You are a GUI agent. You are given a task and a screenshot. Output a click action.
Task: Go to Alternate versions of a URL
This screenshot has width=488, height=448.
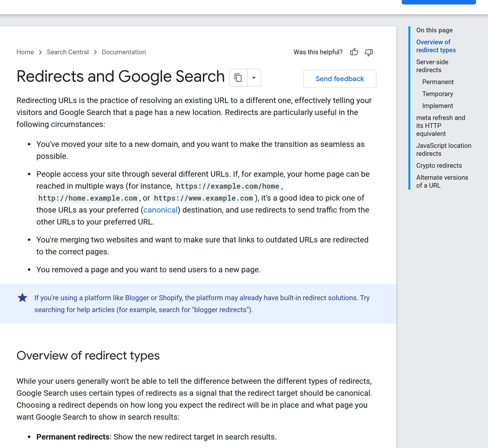(x=442, y=181)
